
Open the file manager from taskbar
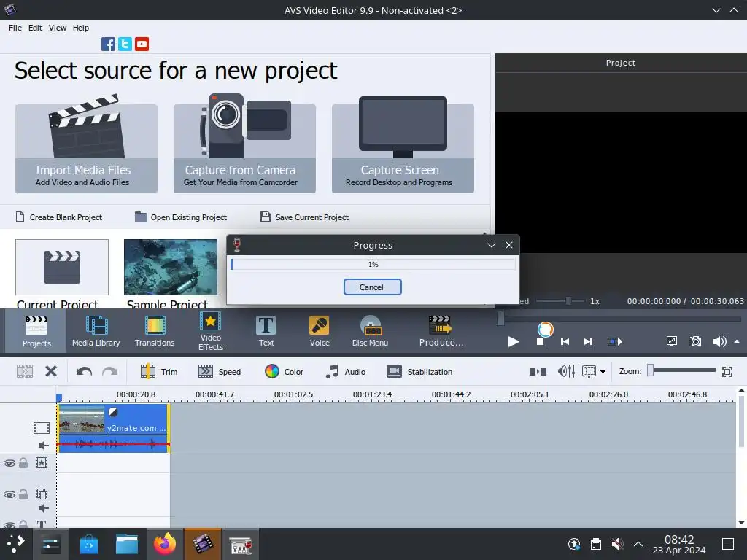tap(127, 544)
